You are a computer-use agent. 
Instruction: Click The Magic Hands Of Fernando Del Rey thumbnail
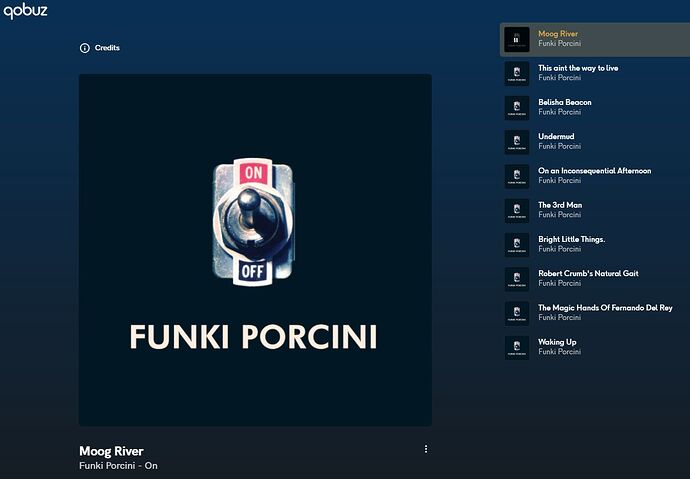point(517,314)
